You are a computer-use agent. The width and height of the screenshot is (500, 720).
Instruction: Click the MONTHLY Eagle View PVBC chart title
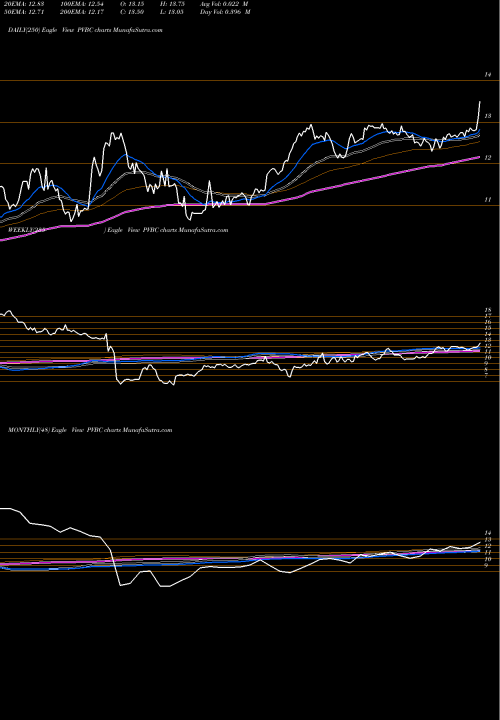[x=90, y=430]
